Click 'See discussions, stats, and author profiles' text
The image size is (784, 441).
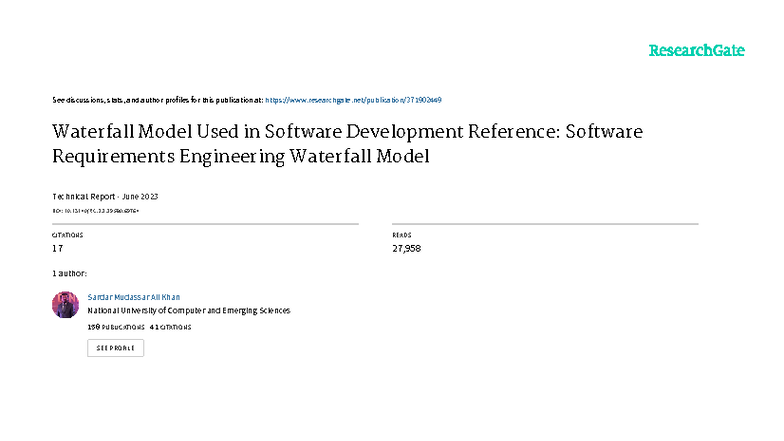[x=158, y=100]
